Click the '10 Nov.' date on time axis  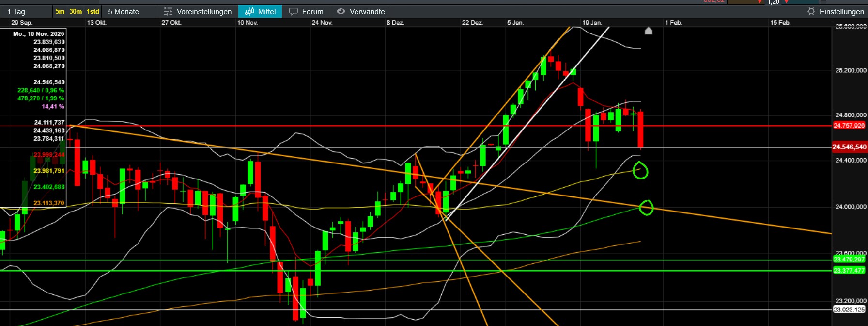[248, 23]
